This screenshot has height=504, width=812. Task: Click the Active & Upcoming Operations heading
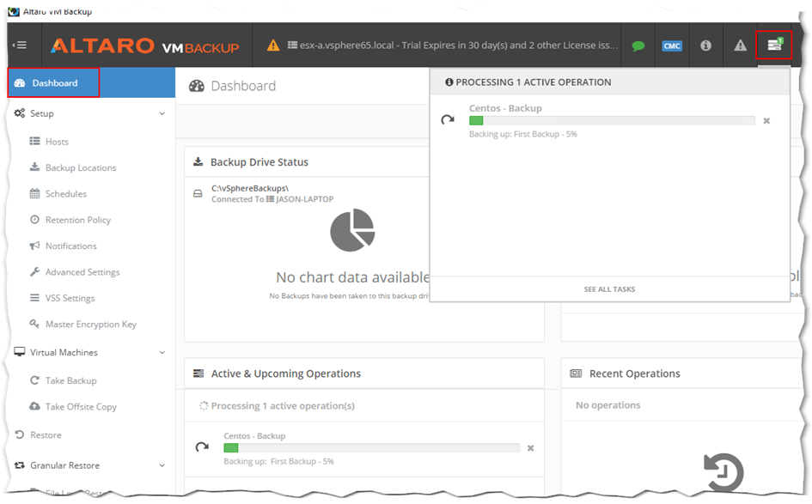286,373
